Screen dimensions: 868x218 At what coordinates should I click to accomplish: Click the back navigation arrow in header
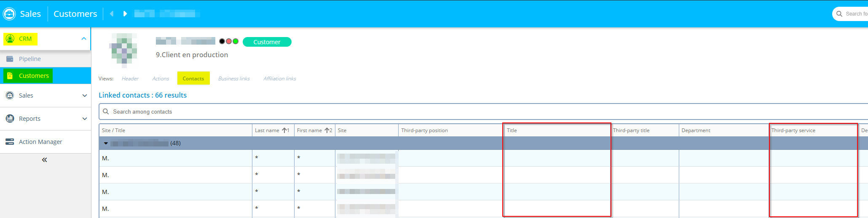pyautogui.click(x=112, y=14)
